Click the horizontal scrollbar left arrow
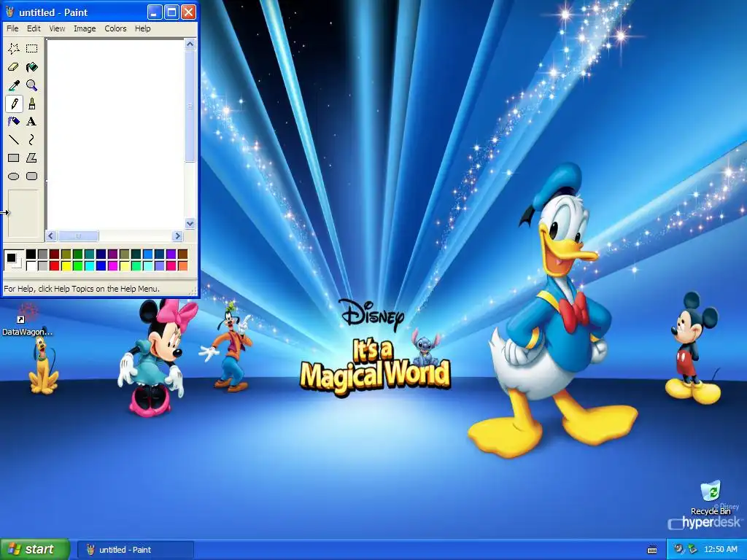This screenshot has width=747, height=560. 51,236
